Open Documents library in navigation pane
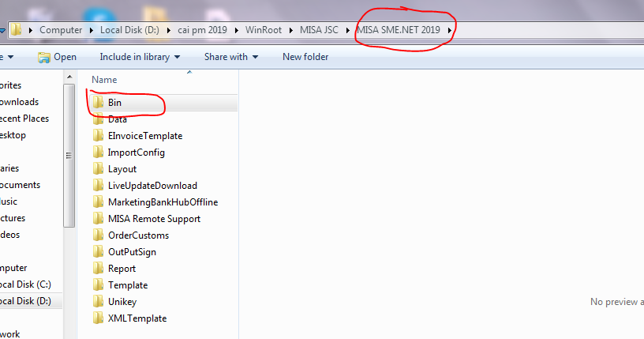 [20, 185]
